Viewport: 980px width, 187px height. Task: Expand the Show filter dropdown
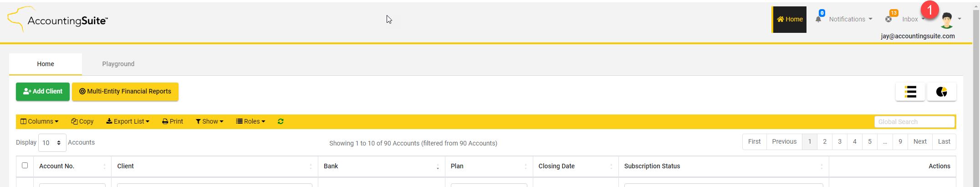(209, 121)
